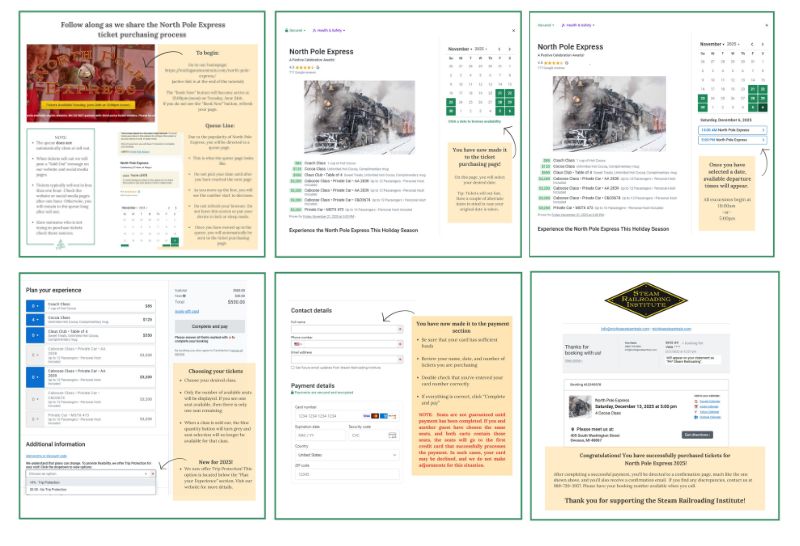Close the ticket purchasing page dialog
800x546 pixels.
point(513,31)
